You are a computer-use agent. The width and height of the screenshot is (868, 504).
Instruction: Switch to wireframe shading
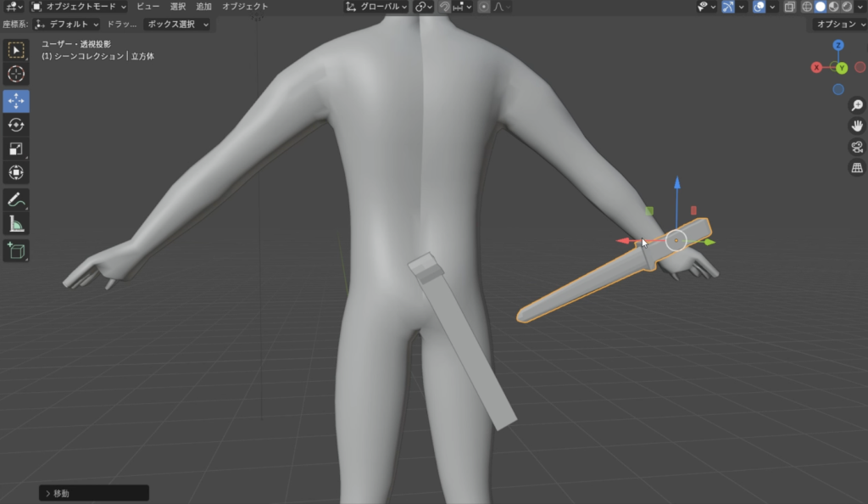(807, 7)
